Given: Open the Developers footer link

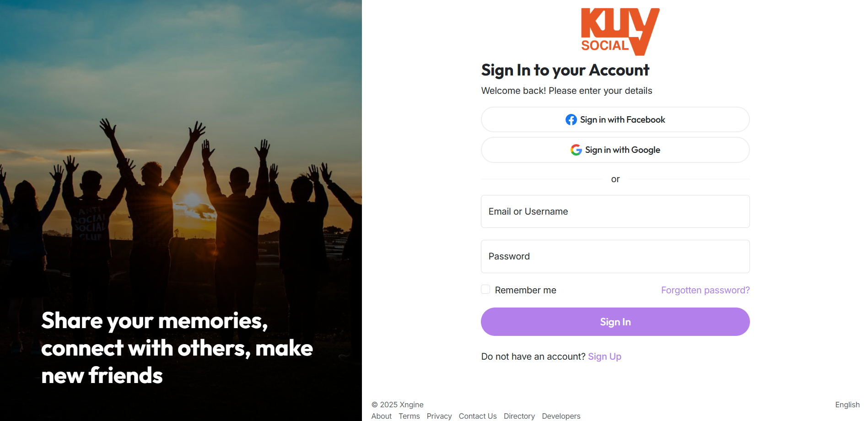Looking at the screenshot, I should (561, 416).
